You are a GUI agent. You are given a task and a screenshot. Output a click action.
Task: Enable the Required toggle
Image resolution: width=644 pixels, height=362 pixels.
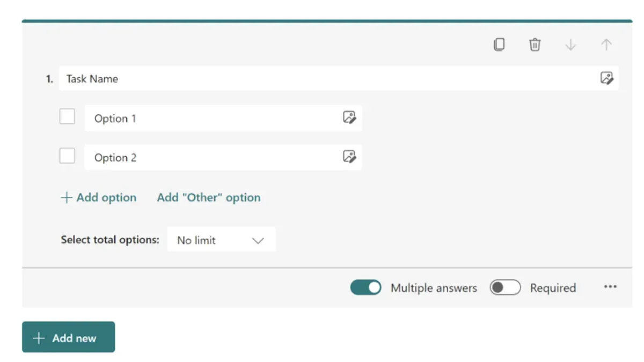click(505, 288)
